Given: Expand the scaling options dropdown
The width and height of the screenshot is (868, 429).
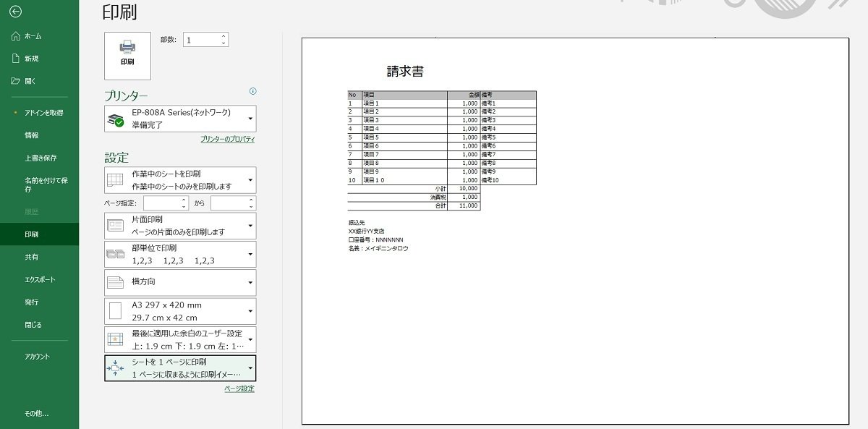Looking at the screenshot, I should 250,368.
